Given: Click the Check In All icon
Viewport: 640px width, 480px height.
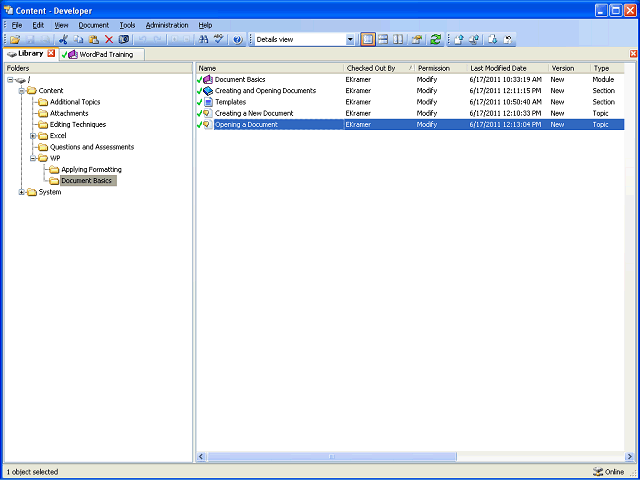Looking at the screenshot, I should coord(474,40).
